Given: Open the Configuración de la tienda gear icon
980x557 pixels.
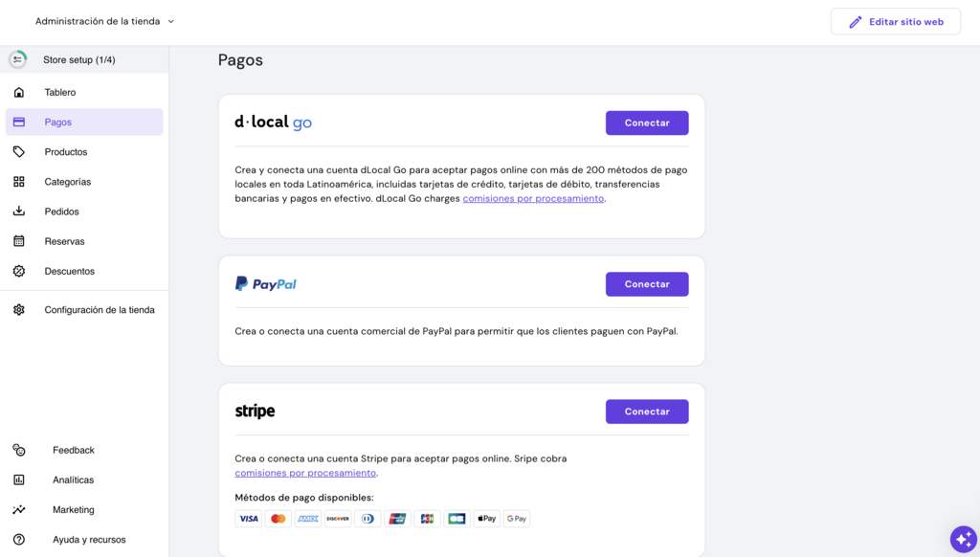Looking at the screenshot, I should coord(19,309).
